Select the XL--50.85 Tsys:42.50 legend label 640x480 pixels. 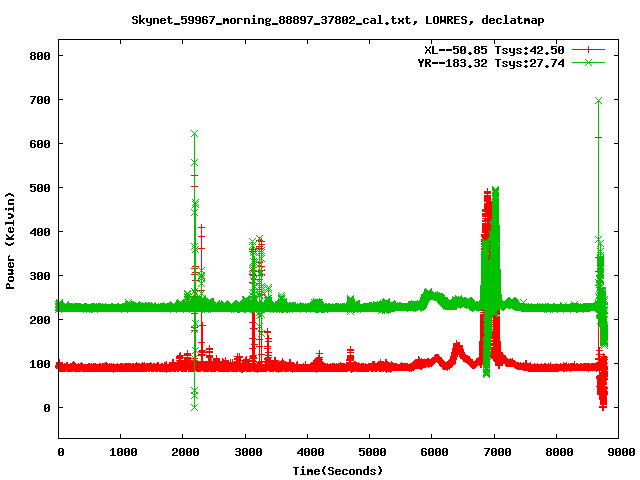(x=494, y=50)
